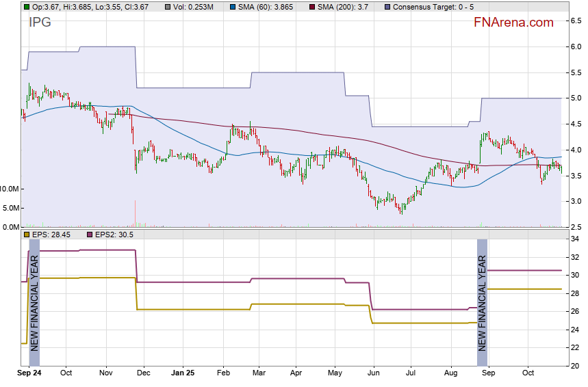
Task: Click the FNArena.com watermark link
Action: point(513,23)
